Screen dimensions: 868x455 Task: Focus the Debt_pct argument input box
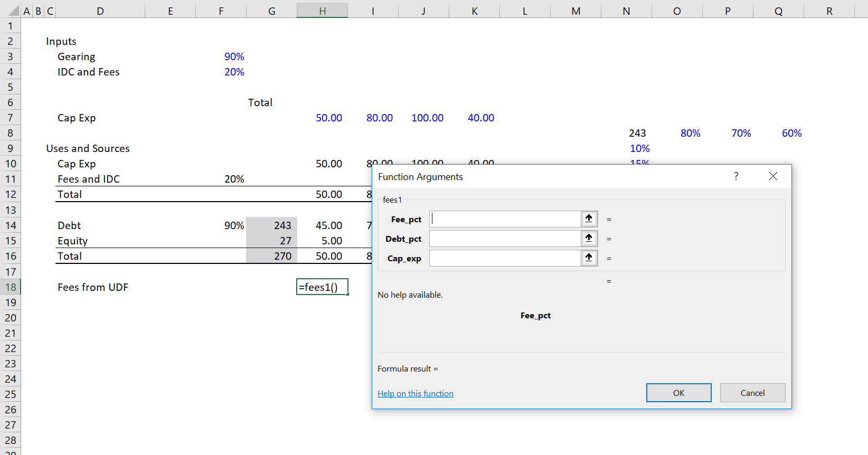[505, 239]
